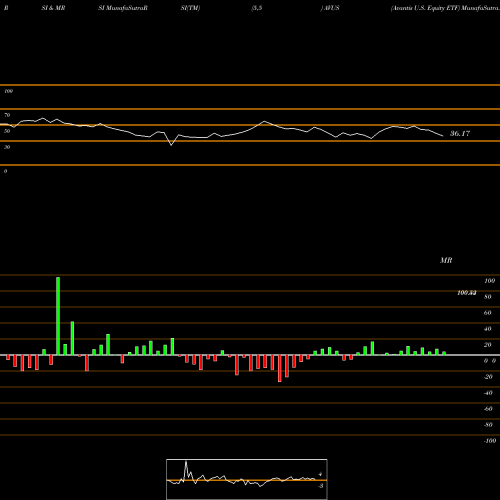Click the RSI value 36.17

460,134
